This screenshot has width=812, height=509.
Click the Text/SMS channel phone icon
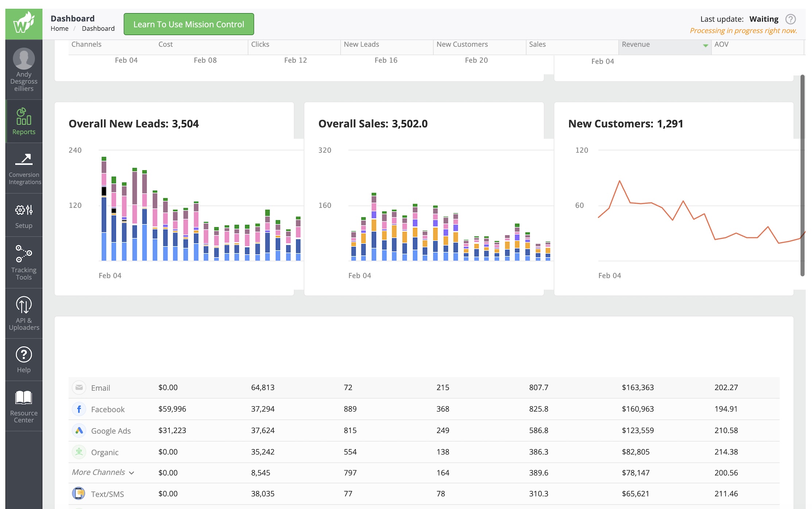pos(79,493)
